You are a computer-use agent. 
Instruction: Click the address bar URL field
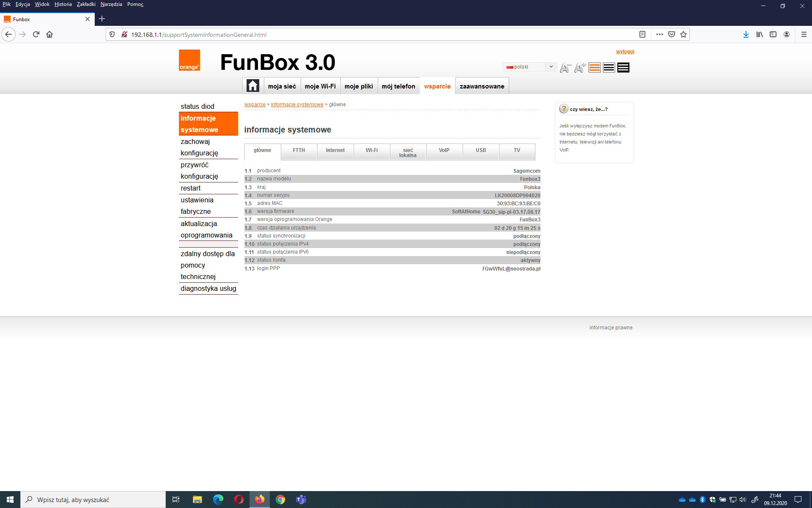coord(381,35)
